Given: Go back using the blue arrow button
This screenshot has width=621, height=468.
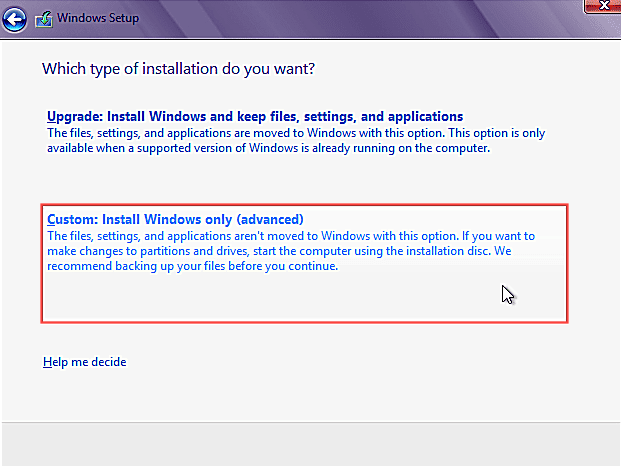Looking at the screenshot, I should [17, 18].
